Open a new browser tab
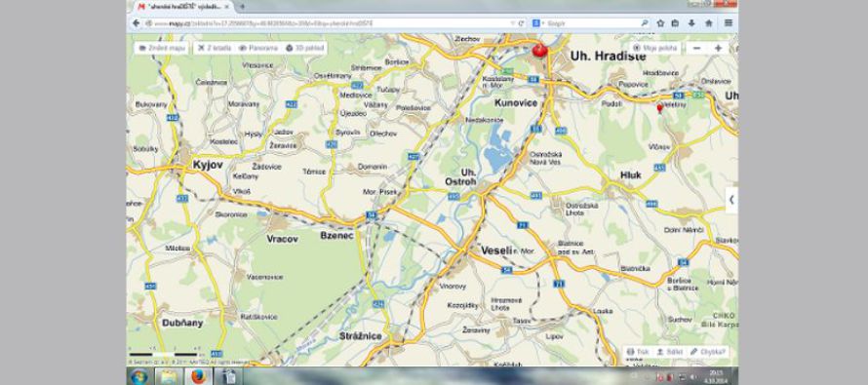The image size is (868, 385). click(243, 7)
